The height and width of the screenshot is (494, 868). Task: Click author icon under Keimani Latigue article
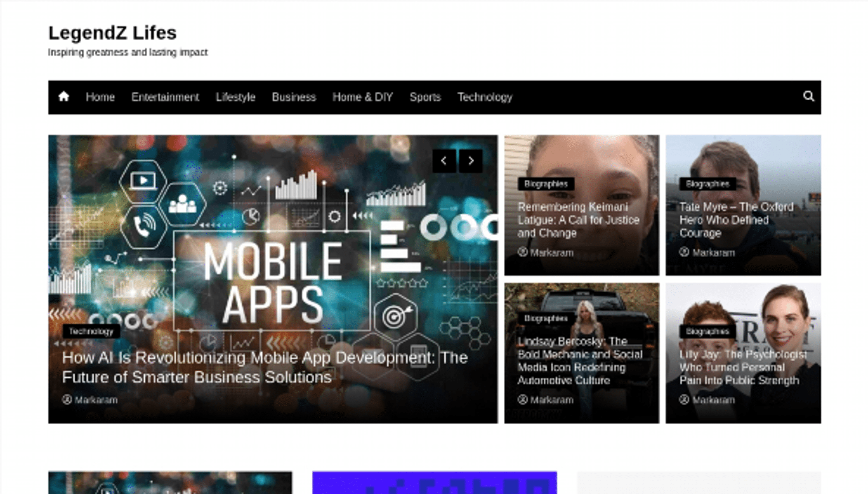523,252
